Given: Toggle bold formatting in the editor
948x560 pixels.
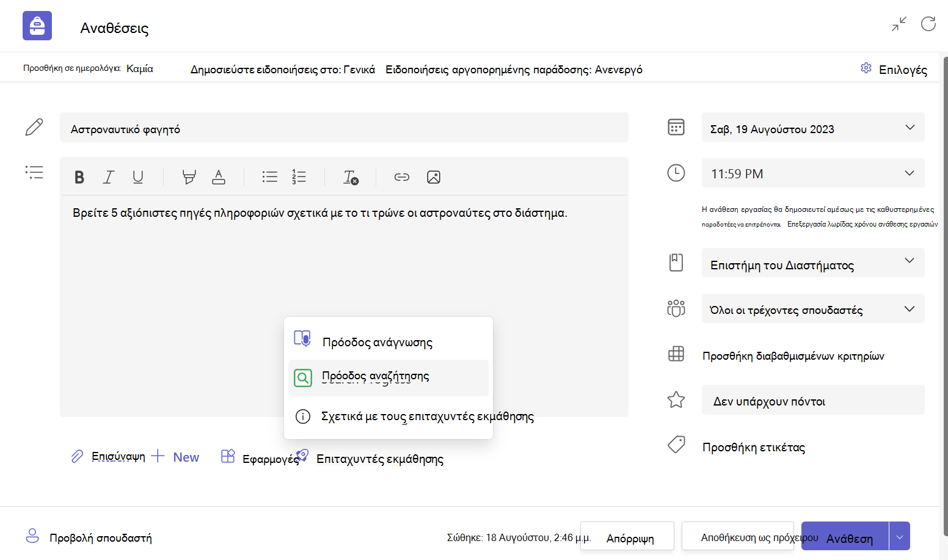Looking at the screenshot, I should tap(79, 177).
